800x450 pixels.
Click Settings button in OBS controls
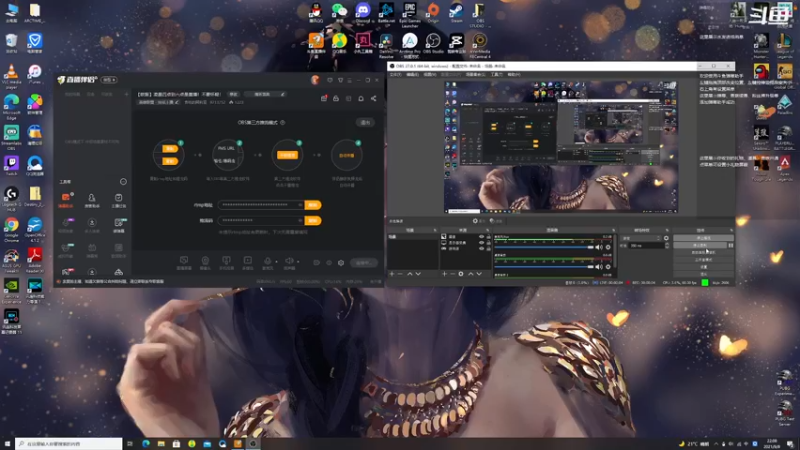(703, 267)
